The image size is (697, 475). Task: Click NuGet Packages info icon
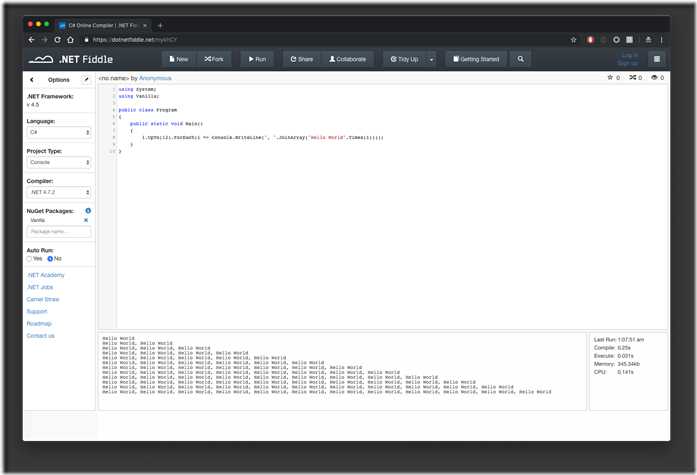(x=88, y=211)
